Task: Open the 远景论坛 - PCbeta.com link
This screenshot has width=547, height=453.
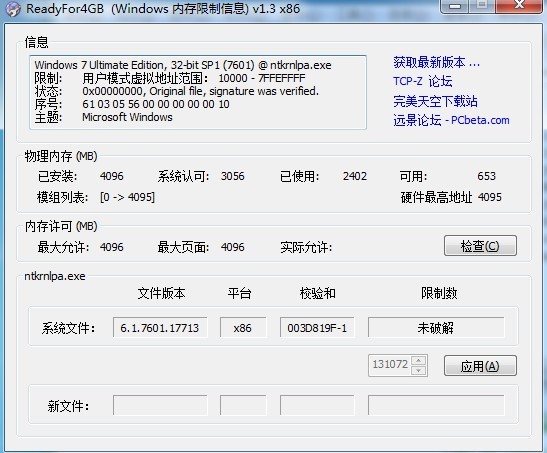Action: pos(451,120)
